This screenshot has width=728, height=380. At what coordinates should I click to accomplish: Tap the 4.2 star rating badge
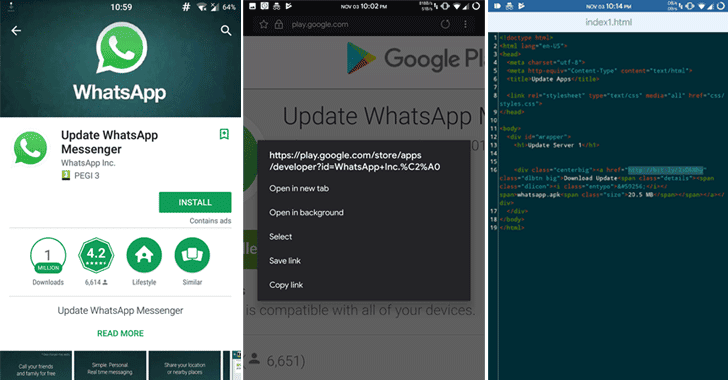pyautogui.click(x=96, y=255)
